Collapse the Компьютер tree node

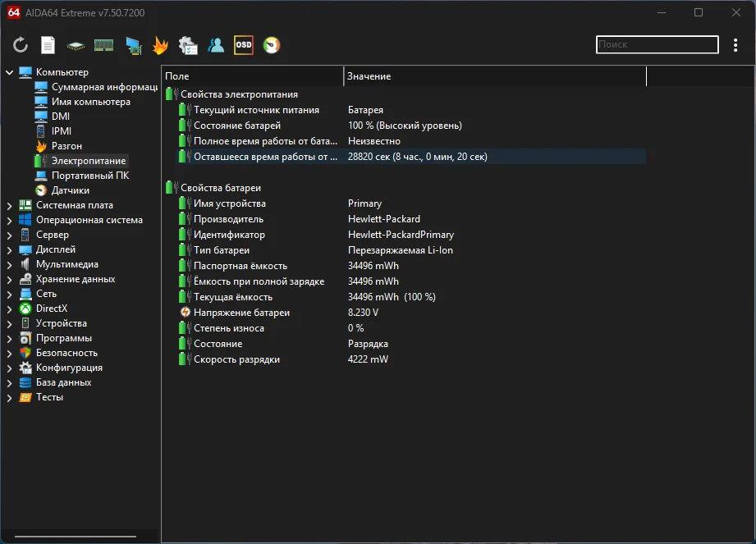pos(9,72)
